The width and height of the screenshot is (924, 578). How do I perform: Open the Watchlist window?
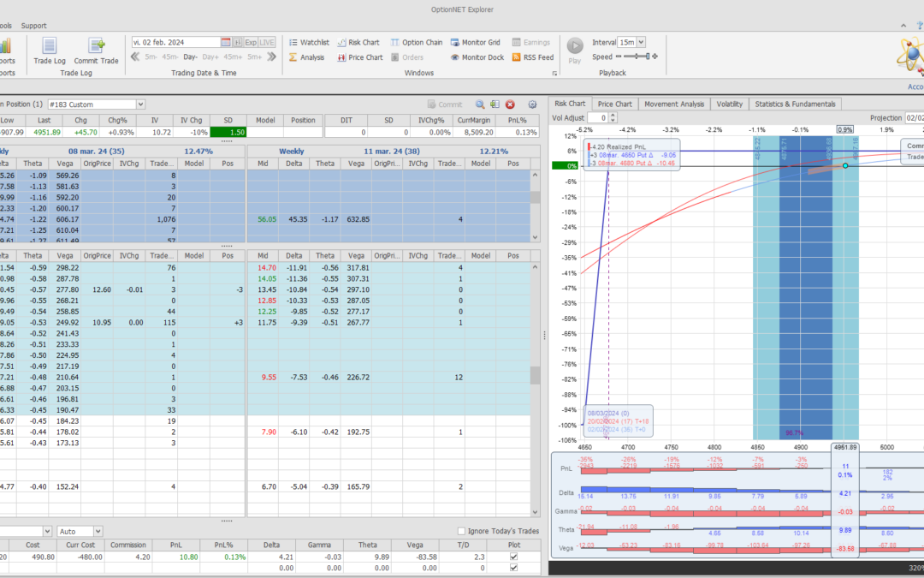click(309, 43)
